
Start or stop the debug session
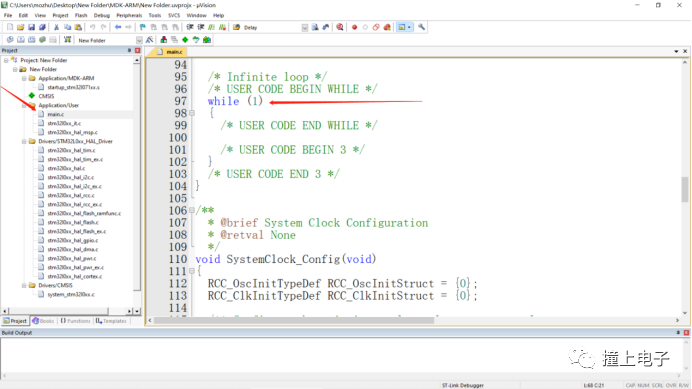tap(340, 27)
